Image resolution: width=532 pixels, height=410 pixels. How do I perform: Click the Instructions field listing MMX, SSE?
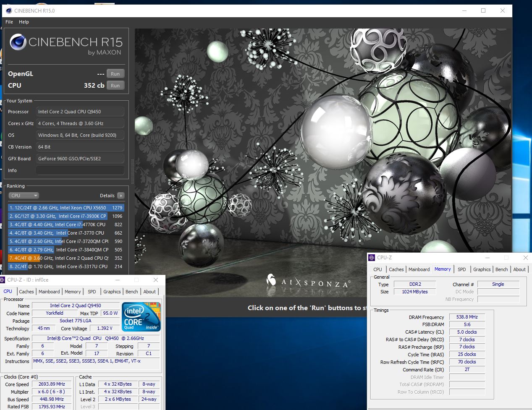click(96, 363)
